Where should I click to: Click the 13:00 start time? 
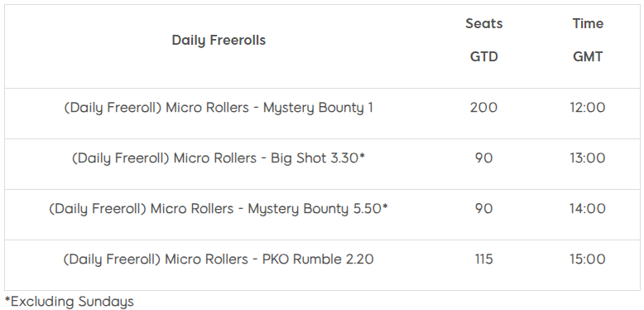(588, 158)
